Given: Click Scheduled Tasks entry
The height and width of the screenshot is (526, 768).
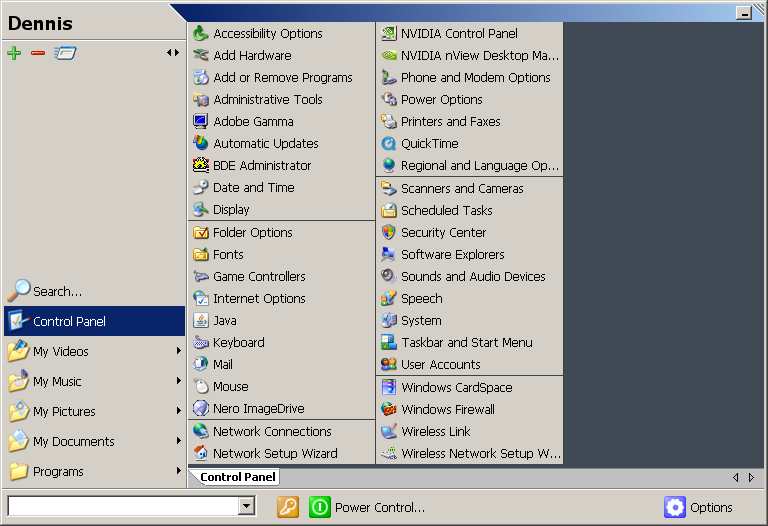Looking at the screenshot, I should (x=469, y=211).
